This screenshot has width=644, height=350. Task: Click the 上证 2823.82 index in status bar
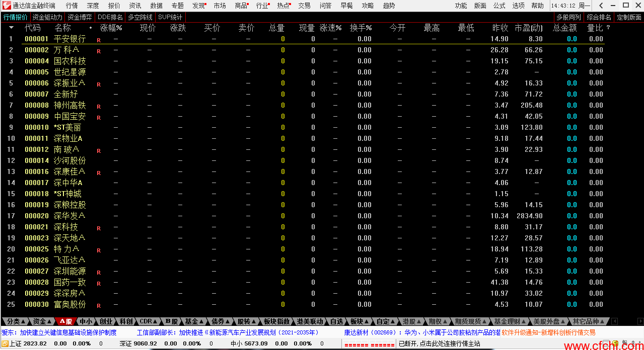28,344
